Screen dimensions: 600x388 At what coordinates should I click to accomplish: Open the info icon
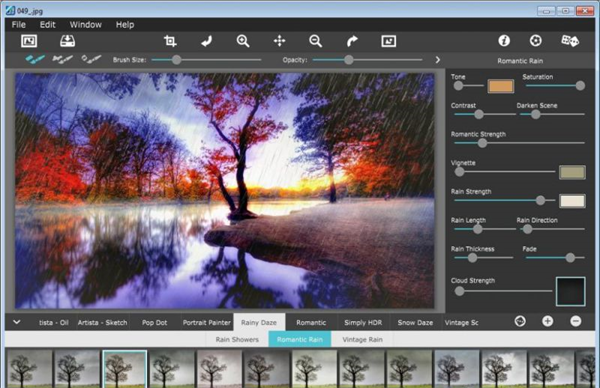click(504, 41)
